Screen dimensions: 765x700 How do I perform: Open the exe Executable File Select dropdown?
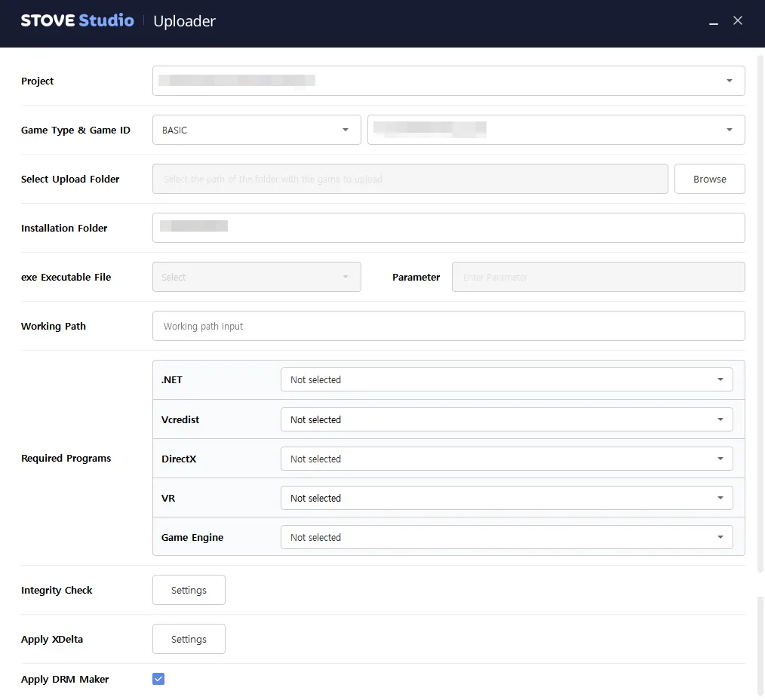pyautogui.click(x=257, y=277)
